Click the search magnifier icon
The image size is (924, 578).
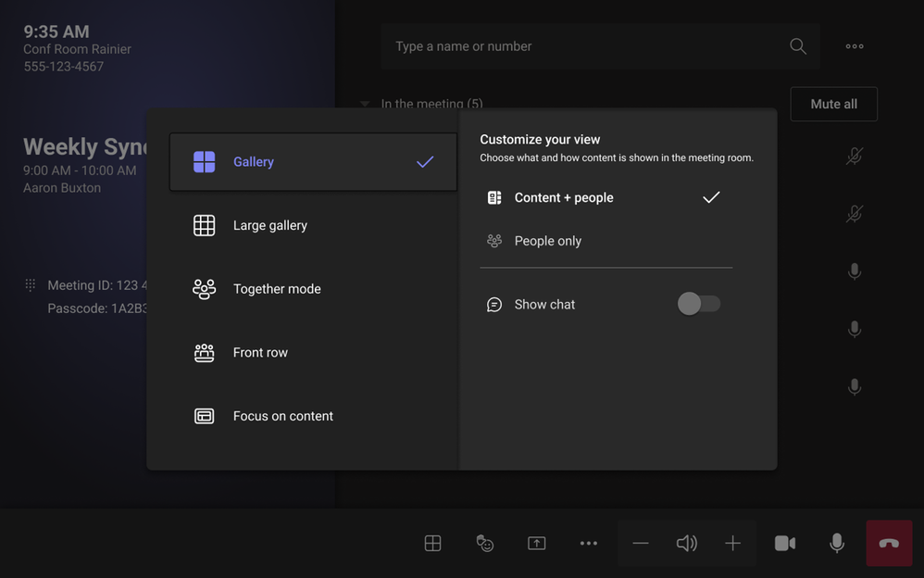tap(797, 46)
